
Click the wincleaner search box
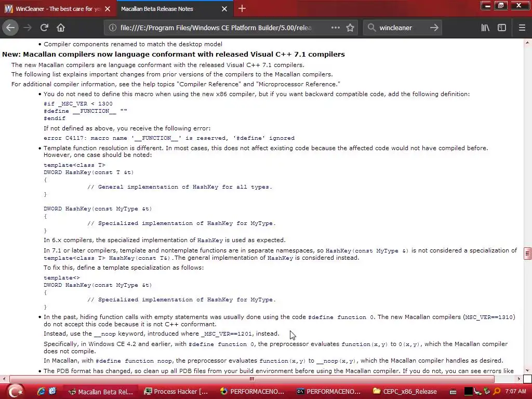(402, 28)
